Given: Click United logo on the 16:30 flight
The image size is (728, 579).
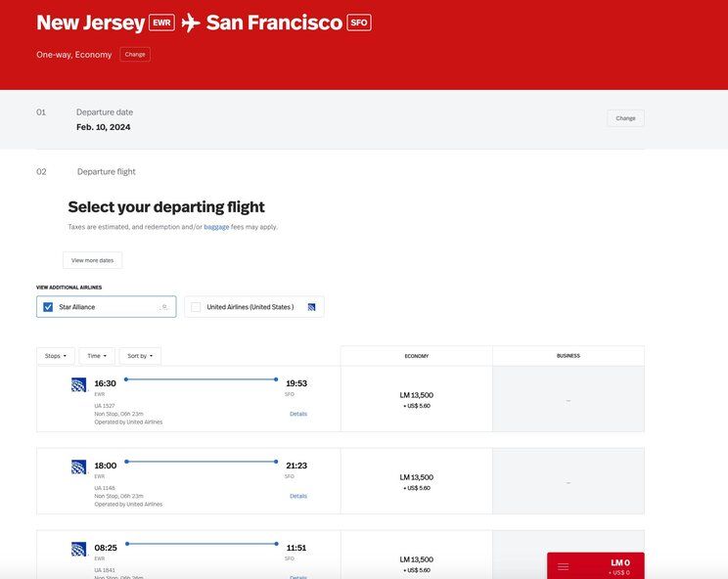Looking at the screenshot, I should [x=79, y=385].
